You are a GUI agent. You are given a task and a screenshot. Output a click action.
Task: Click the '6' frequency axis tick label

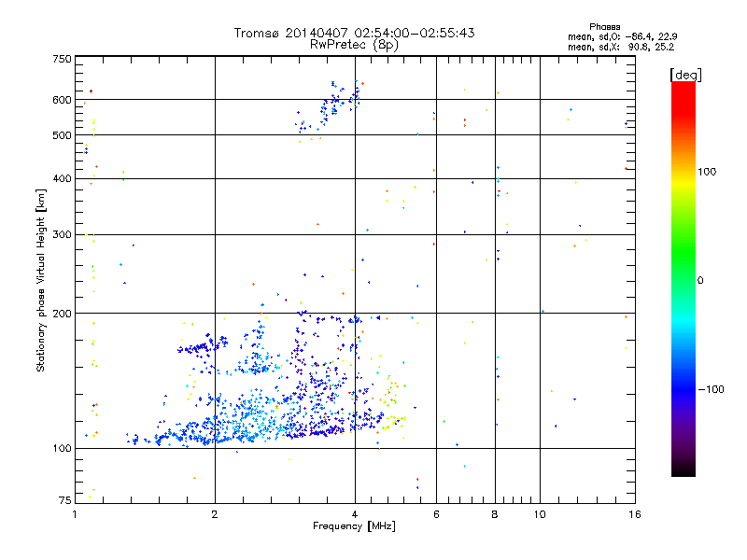tap(436, 514)
